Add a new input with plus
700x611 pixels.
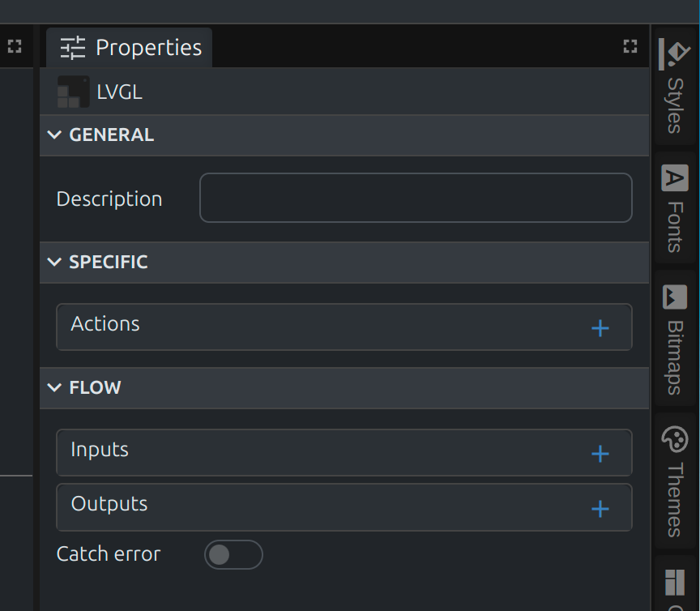click(x=600, y=454)
